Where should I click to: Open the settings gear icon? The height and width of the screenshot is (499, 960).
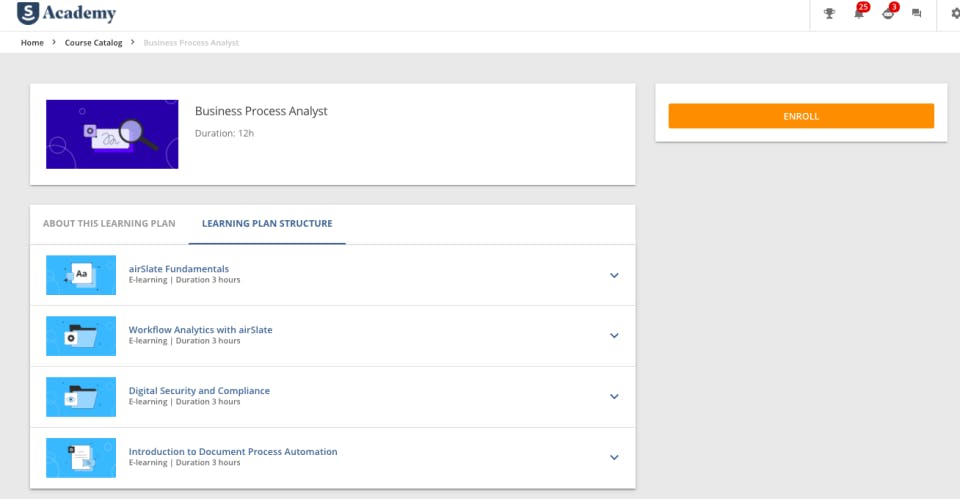click(x=954, y=14)
